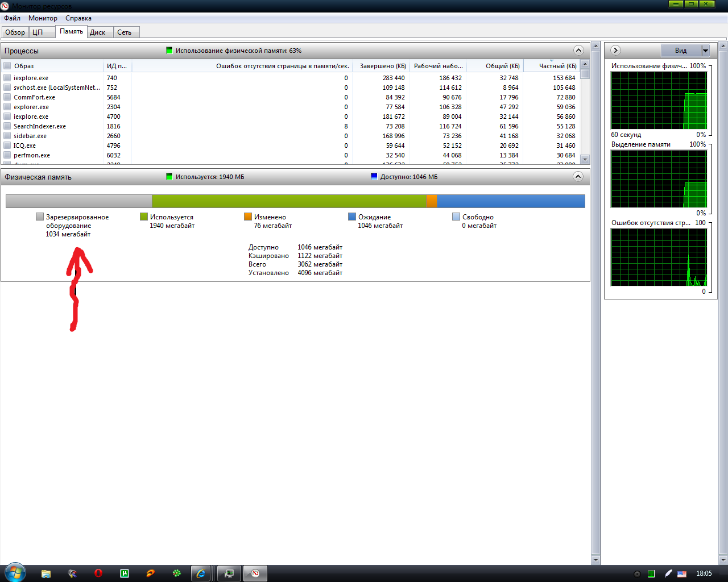This screenshot has height=582, width=728.
Task: Sort by Рабочий набор column header
Action: [x=438, y=66]
